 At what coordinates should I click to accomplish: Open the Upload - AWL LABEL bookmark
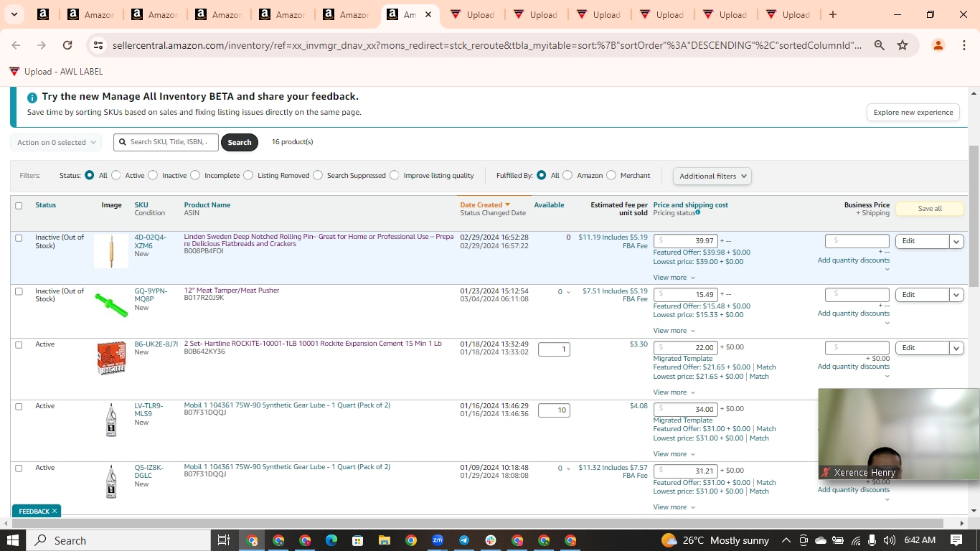[x=56, y=72]
